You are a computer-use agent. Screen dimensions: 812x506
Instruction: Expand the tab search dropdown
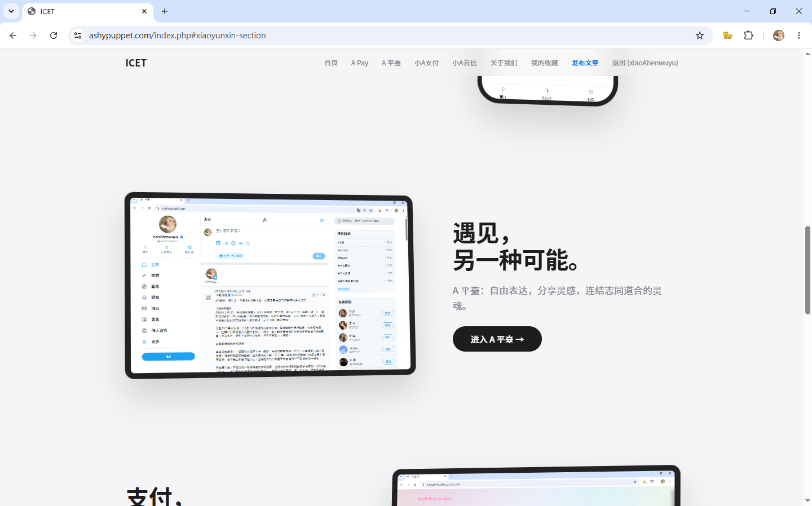11,11
